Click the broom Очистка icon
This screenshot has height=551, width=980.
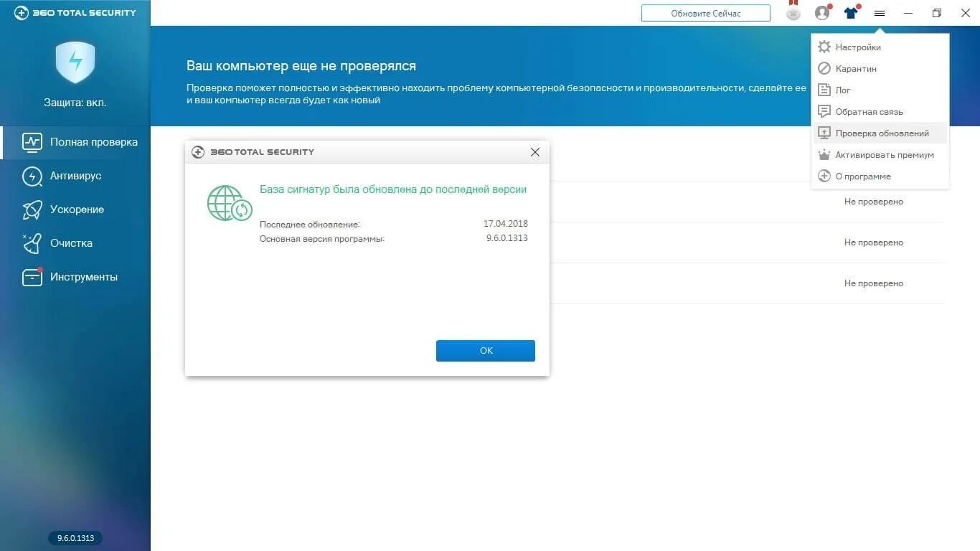pos(32,243)
